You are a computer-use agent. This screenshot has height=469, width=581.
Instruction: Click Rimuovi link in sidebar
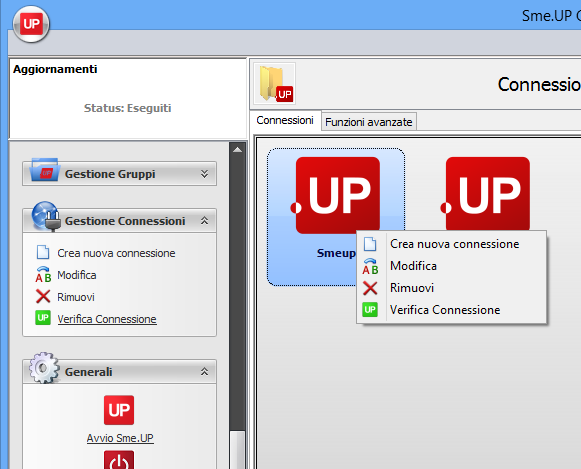(x=76, y=297)
